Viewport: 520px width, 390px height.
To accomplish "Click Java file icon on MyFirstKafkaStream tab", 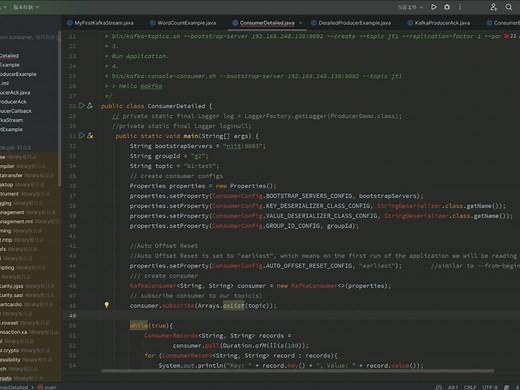I will click(x=70, y=23).
